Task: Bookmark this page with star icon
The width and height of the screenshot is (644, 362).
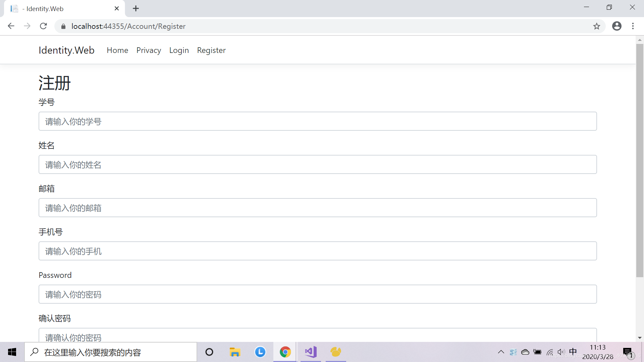Action: pyautogui.click(x=596, y=26)
